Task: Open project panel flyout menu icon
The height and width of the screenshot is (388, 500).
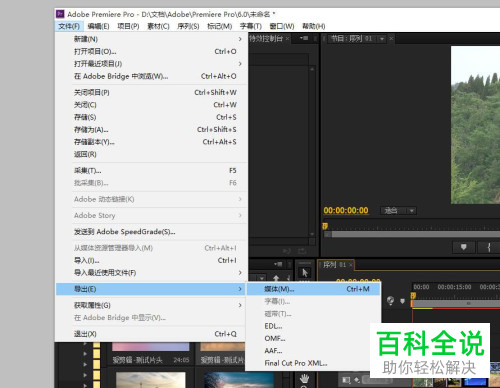Action: pos(278,264)
